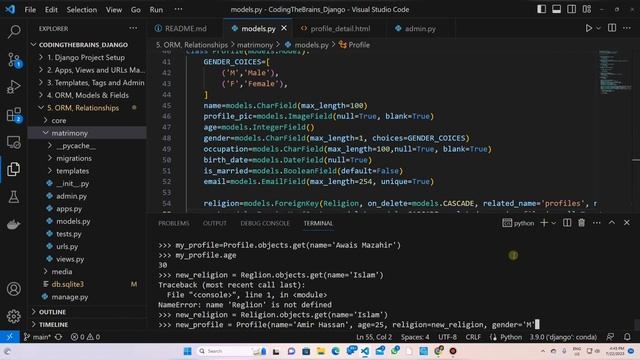
Task: Open the Selection menu
Action: (82, 9)
